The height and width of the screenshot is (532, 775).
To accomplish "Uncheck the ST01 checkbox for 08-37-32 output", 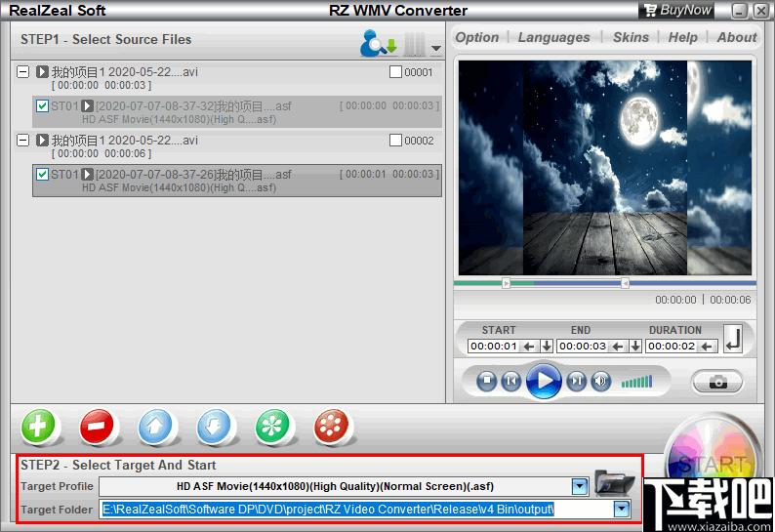I will tap(43, 105).
